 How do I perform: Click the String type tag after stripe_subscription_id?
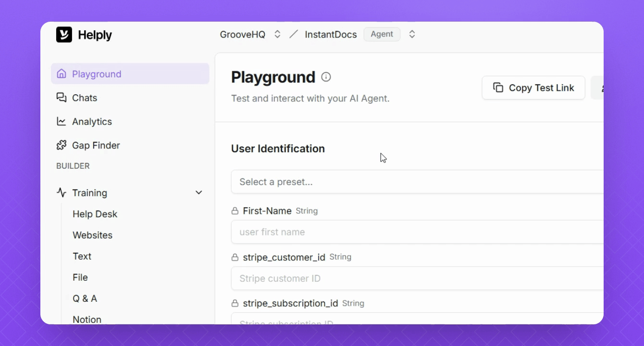pyautogui.click(x=353, y=303)
